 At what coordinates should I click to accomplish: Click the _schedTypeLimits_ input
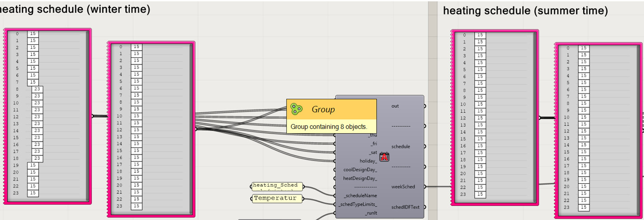(358, 204)
